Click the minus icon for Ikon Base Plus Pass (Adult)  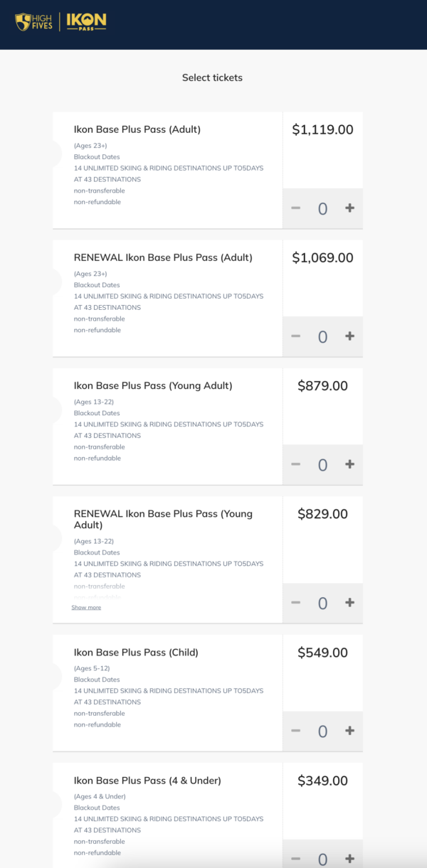coord(295,208)
